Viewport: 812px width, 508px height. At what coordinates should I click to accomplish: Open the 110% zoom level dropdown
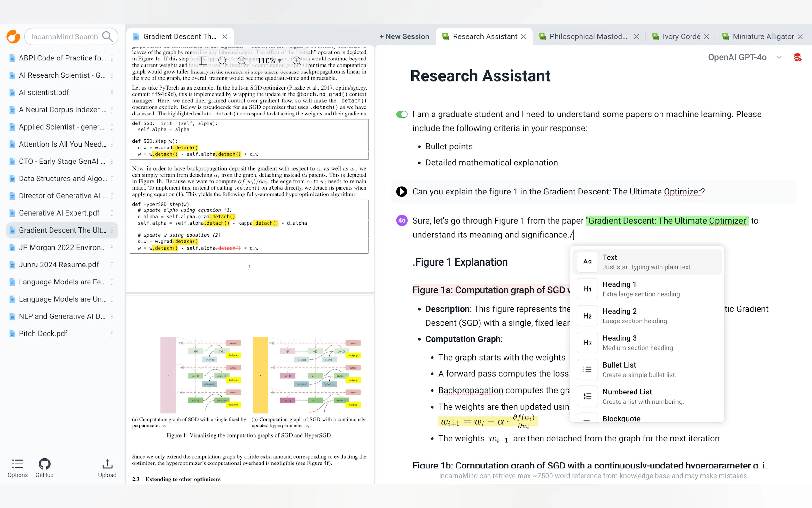(269, 61)
